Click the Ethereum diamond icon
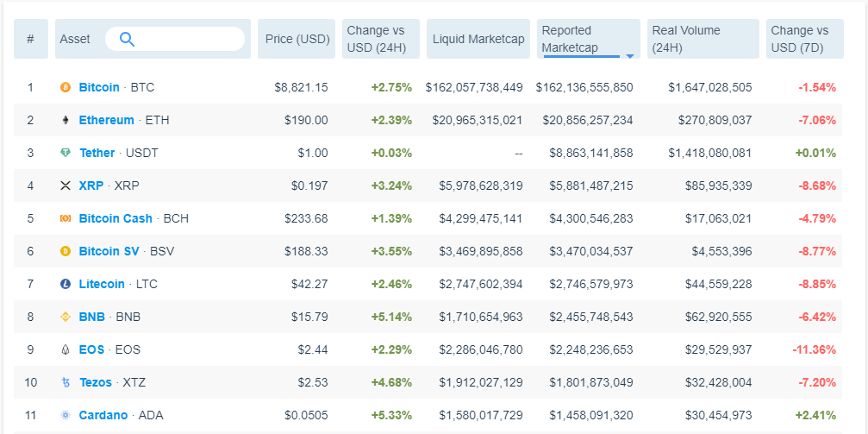Image resolution: width=868 pixels, height=434 pixels. [66, 120]
